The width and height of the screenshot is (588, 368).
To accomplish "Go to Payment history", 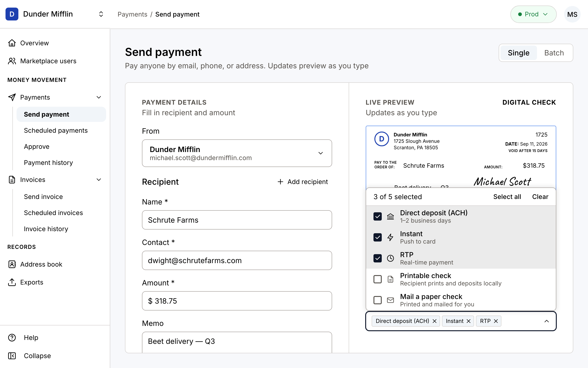I will (61, 163).
